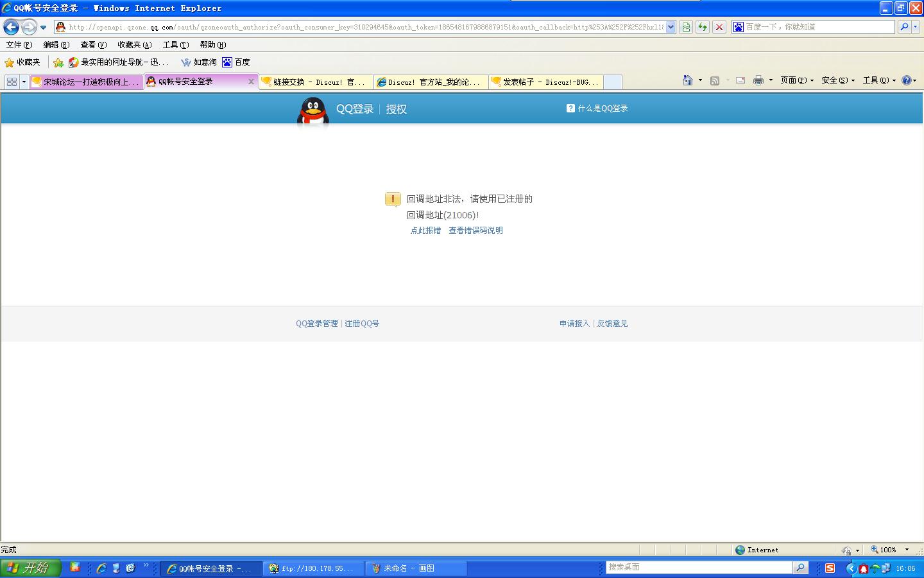The height and width of the screenshot is (578, 924).
Task: Open the 查看 menu
Action: [93, 45]
